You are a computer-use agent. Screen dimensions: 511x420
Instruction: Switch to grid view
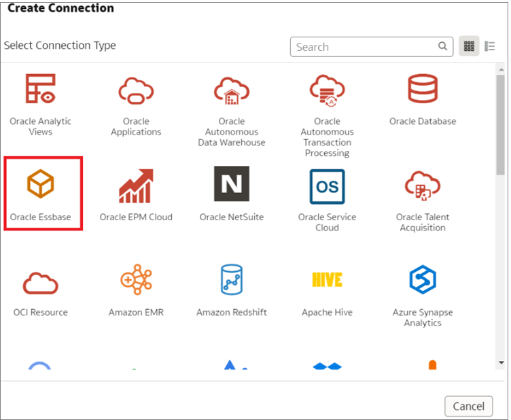(x=469, y=46)
